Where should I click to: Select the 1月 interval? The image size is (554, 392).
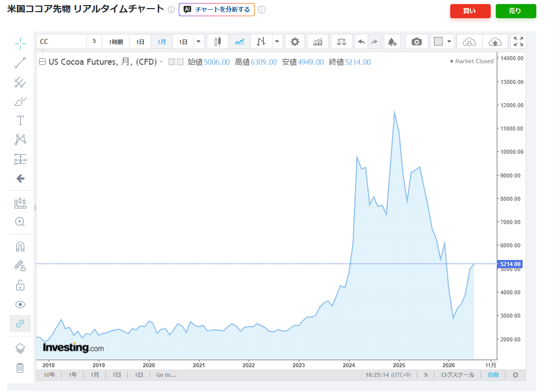click(x=162, y=41)
